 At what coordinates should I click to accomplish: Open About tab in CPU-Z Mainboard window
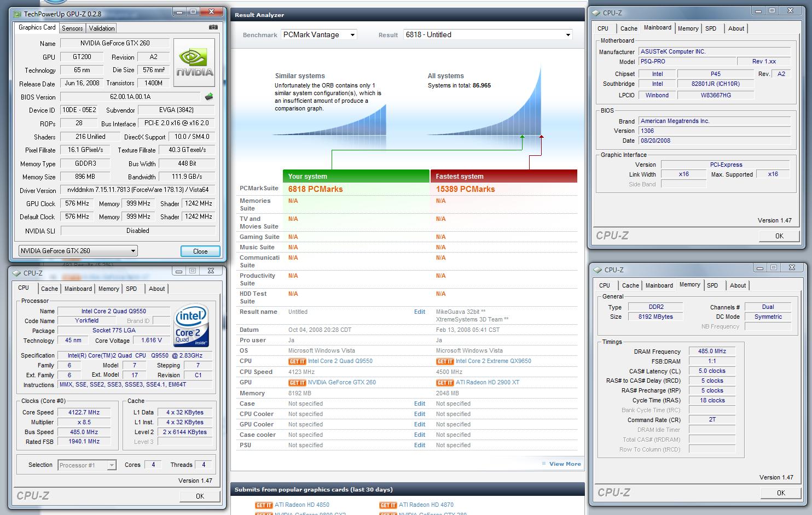tap(736, 28)
